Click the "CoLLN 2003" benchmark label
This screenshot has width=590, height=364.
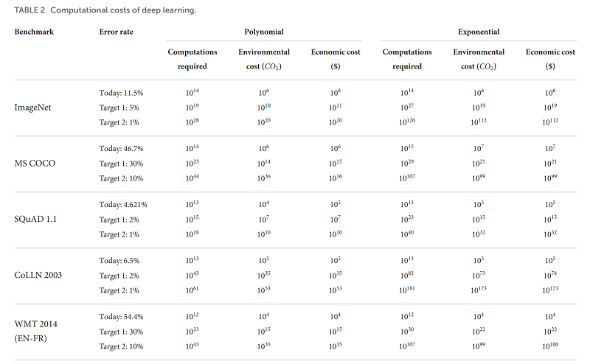click(38, 275)
